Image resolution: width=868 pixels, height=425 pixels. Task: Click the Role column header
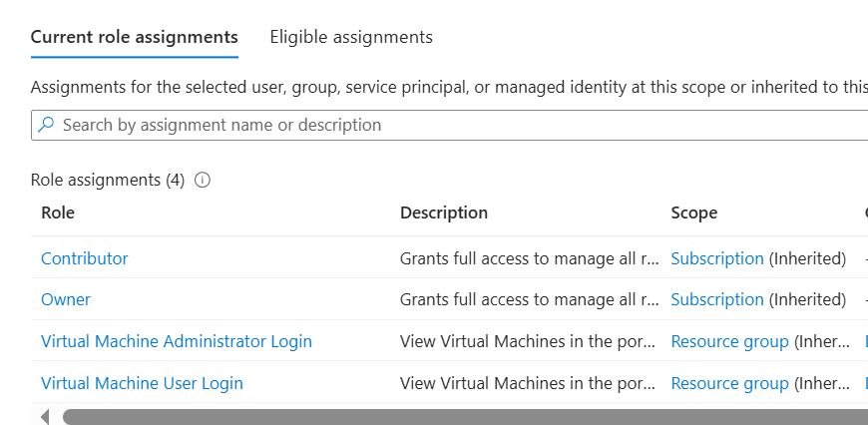click(58, 212)
